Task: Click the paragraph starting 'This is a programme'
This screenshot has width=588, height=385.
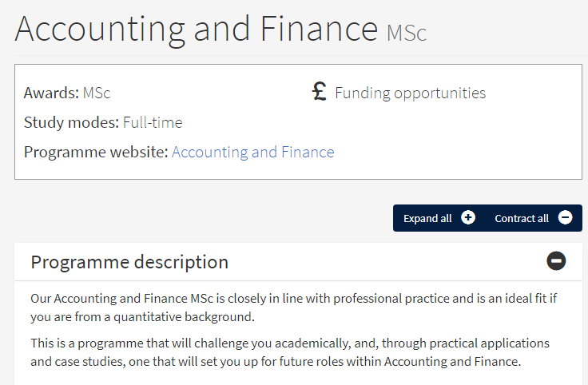Action: click(290, 352)
